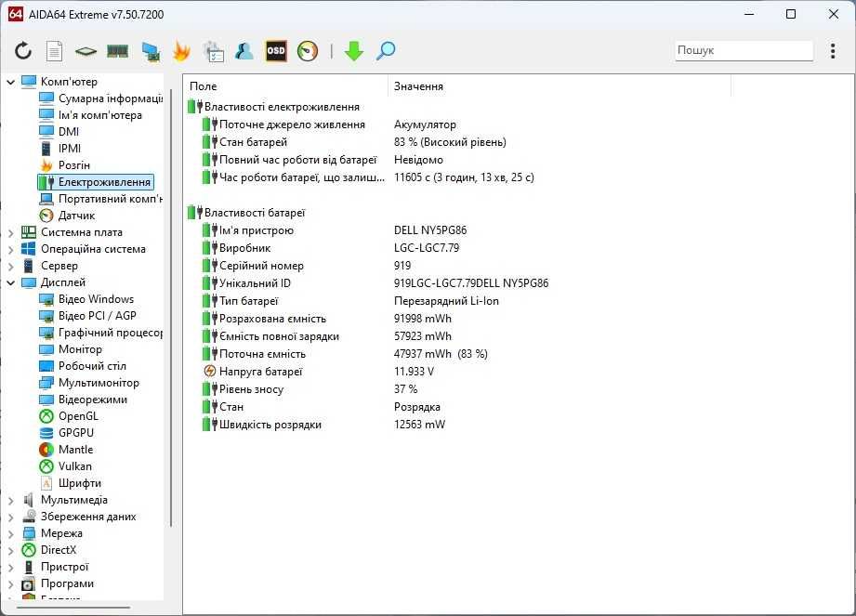
Task: Select the Розгін tree item
Action: coord(64,165)
